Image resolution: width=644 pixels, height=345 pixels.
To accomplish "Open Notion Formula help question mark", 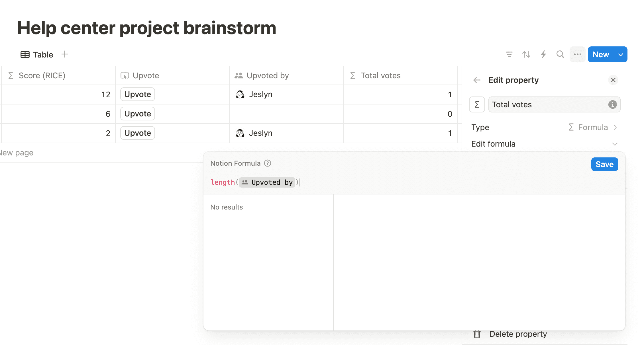I will coord(268,163).
